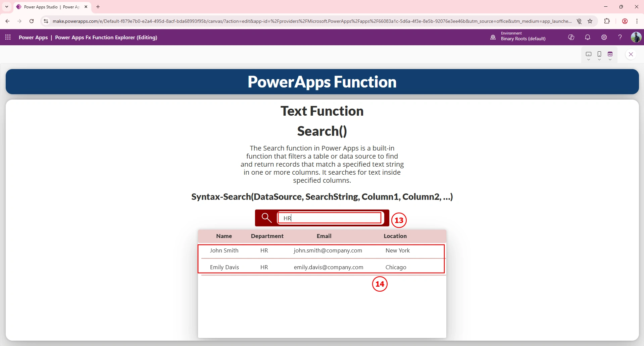The image size is (644, 346).
Task: Go to the Power Apps home link
Action: [x=33, y=38]
